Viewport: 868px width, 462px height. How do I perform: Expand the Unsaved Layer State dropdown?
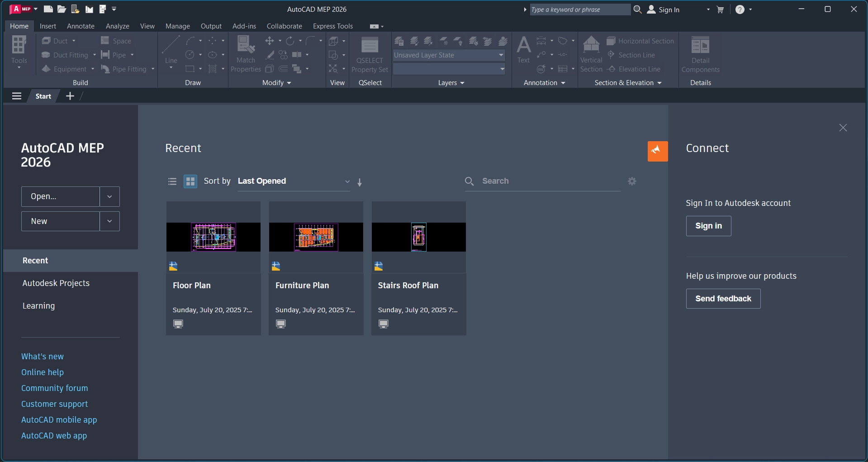click(501, 55)
